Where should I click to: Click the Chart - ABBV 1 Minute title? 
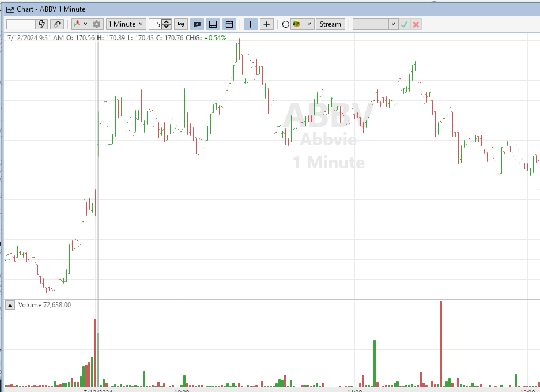(x=51, y=9)
